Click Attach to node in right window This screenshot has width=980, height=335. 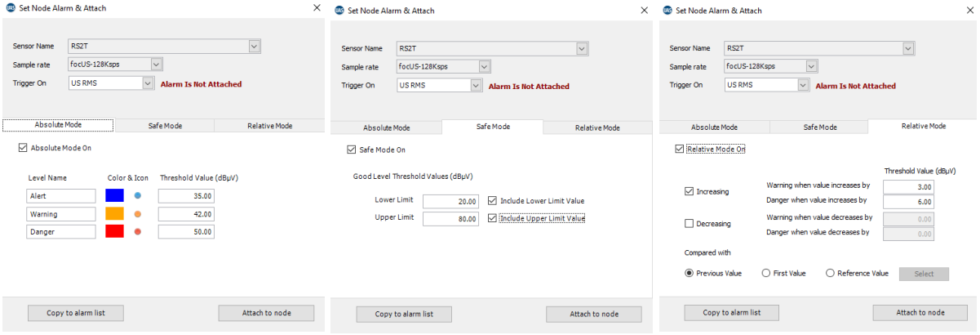tap(920, 313)
